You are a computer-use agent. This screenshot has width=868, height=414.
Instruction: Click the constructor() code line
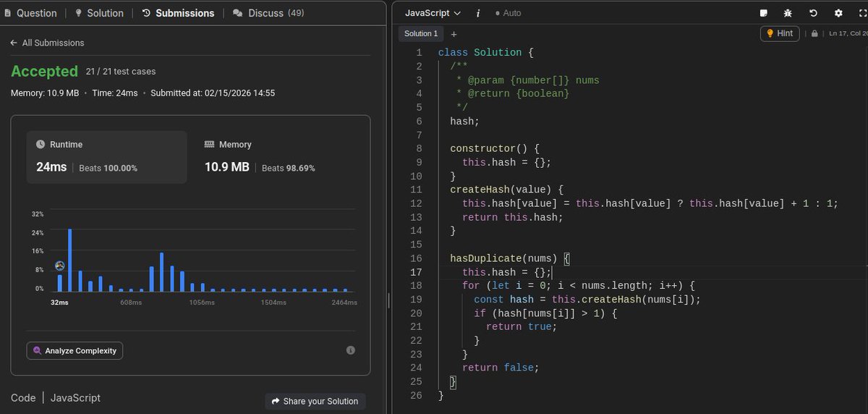coord(495,148)
